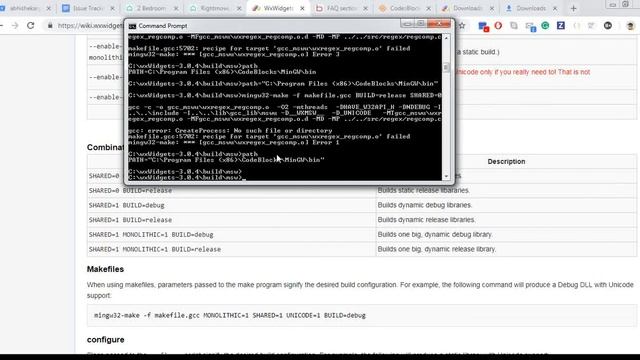Screen dimensions: 640x360
Task: Close the FAQ section tab
Action: click(365, 8)
